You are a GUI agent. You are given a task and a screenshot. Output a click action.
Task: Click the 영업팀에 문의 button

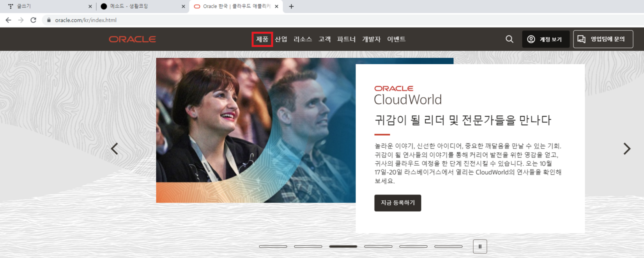(603, 39)
